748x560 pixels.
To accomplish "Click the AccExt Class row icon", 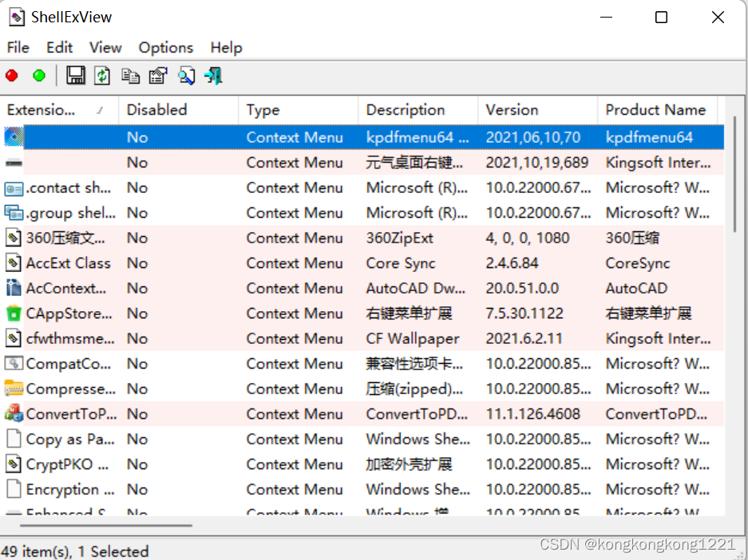I will (x=14, y=263).
